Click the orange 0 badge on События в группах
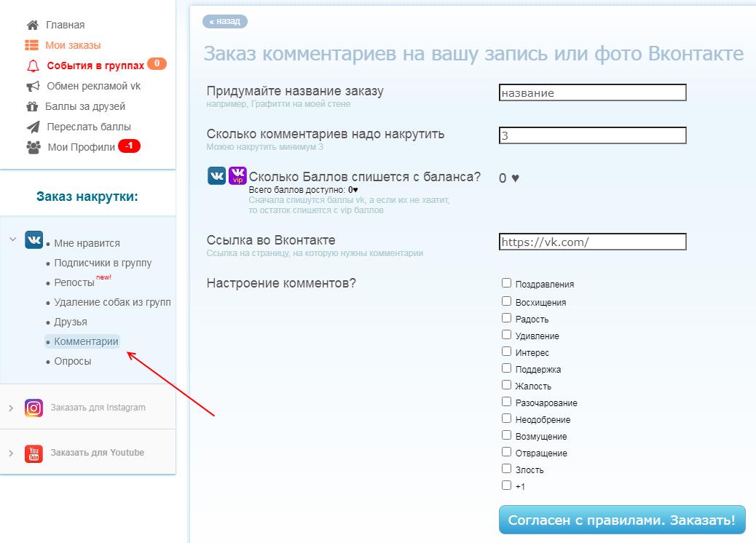The height and width of the screenshot is (543, 756). [157, 63]
